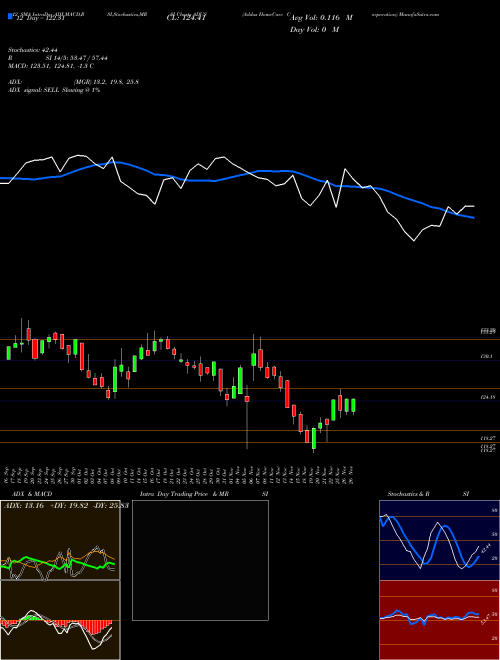Click the '42.44' label in Stochastics panel
The image size is (500, 660).
486,550
